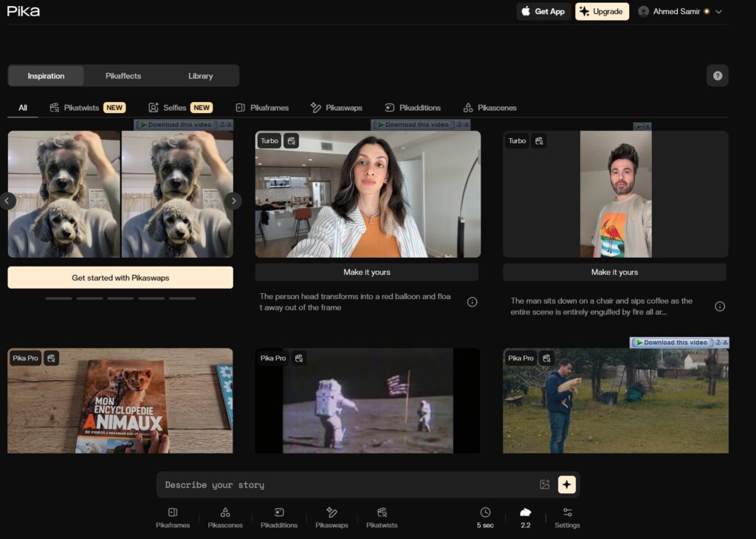Screen dimensions: 756x539
Task: Select Pikaswaps tool in bottom toolbar
Action: click(331, 518)
